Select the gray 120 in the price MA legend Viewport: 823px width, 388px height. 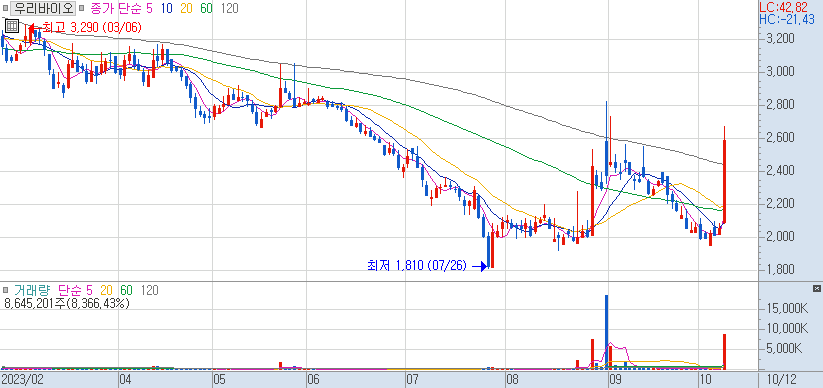229,8
